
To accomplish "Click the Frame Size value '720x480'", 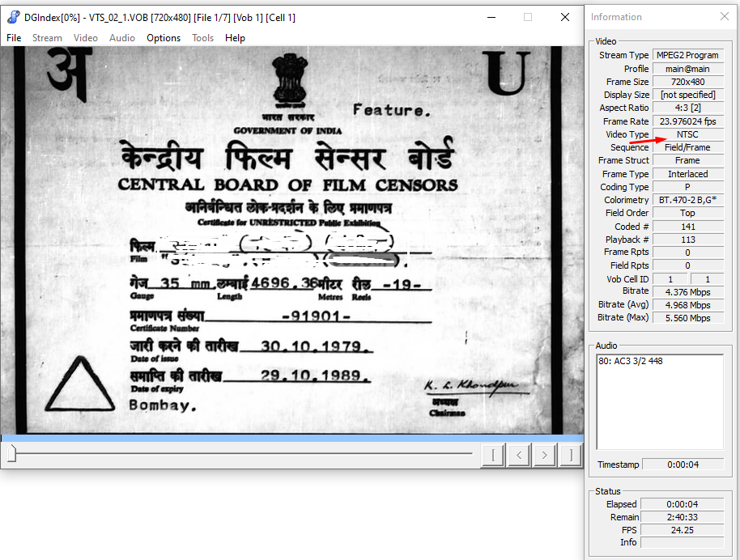I will coord(687,82).
